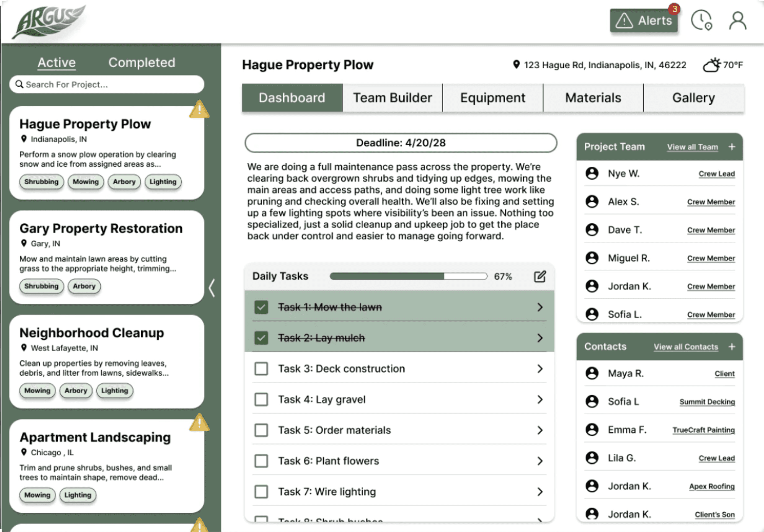
Task: Click the search magnifier icon
Action: tap(19, 84)
